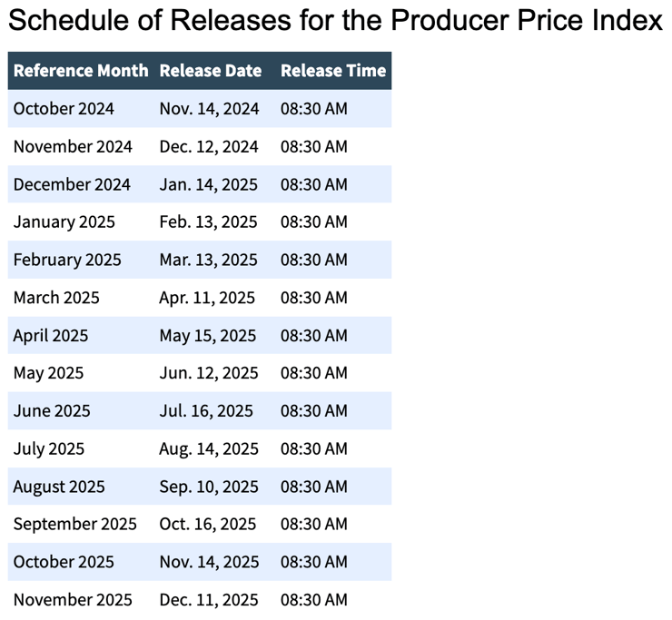Click the Release Time column header
Viewport: 672px width, 620px height.
click(332, 71)
